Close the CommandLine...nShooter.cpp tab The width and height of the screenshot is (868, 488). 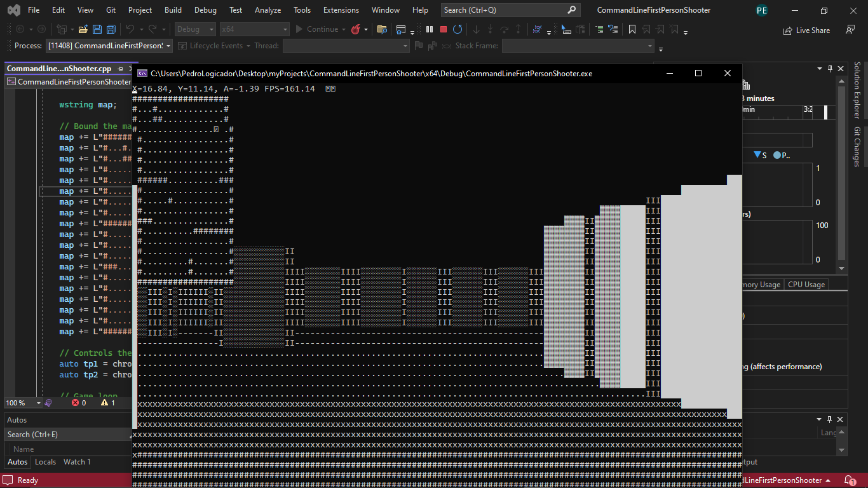[x=129, y=69]
